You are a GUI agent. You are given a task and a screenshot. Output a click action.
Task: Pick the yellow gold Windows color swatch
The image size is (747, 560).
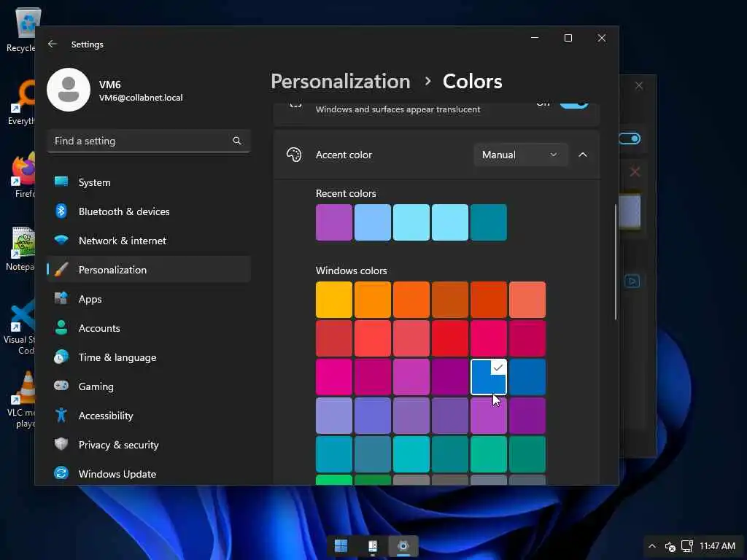click(334, 300)
